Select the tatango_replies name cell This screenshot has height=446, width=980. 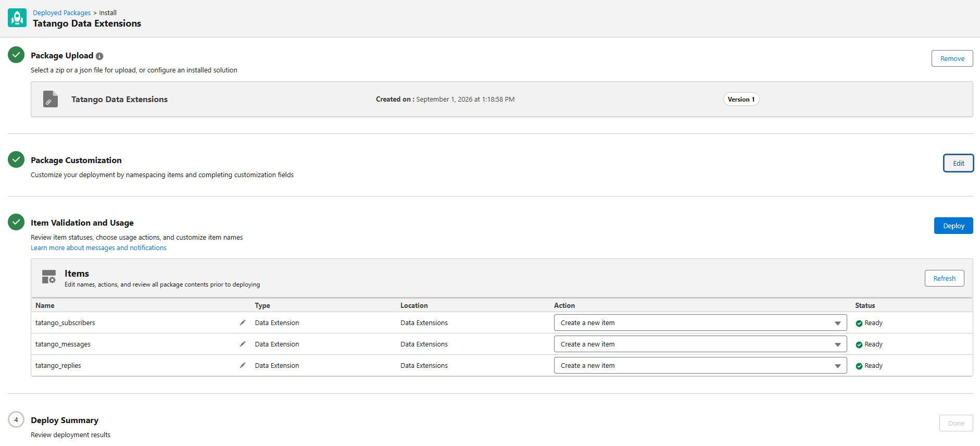58,365
